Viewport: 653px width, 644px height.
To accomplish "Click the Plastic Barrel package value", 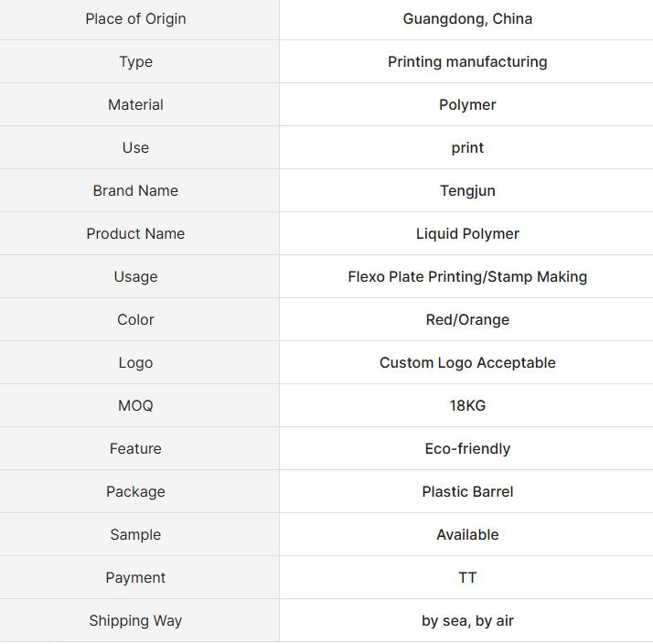I will (x=467, y=492).
